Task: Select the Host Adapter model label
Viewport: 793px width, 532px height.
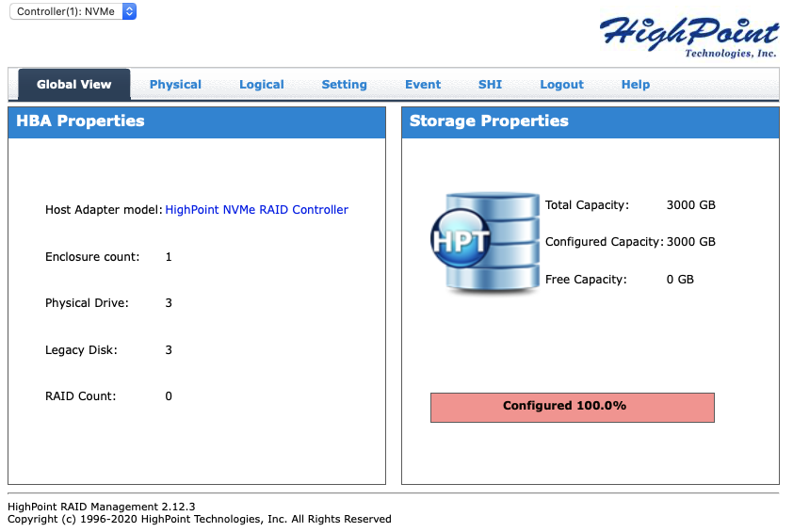Action: pos(104,209)
